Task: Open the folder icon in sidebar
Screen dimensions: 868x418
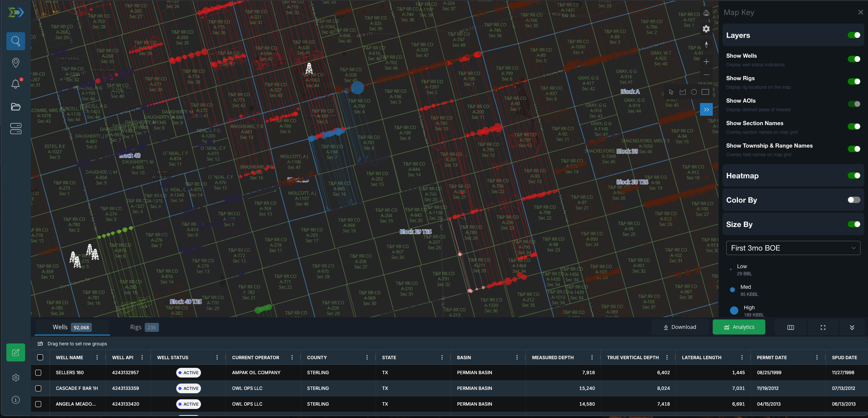Action: click(x=16, y=107)
